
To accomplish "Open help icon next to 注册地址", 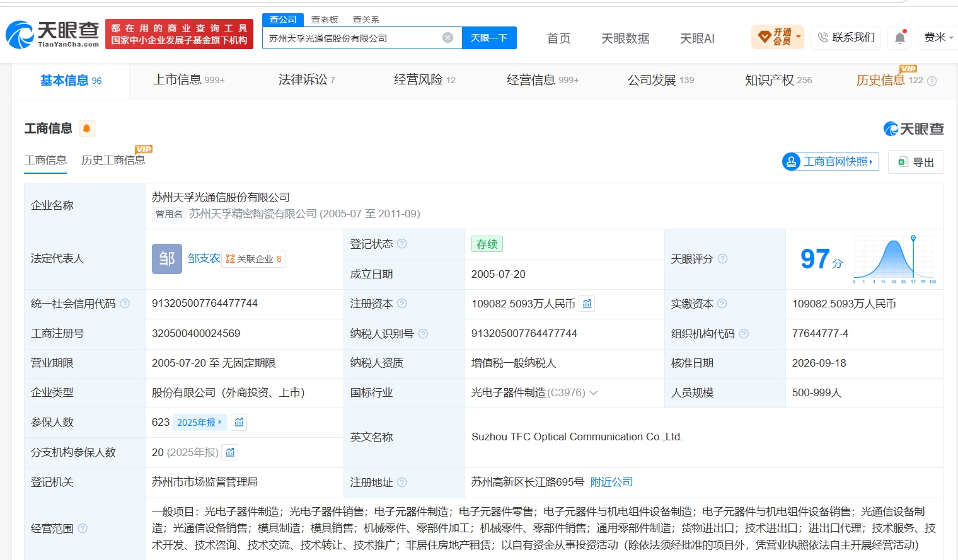I will pyautogui.click(x=402, y=483).
